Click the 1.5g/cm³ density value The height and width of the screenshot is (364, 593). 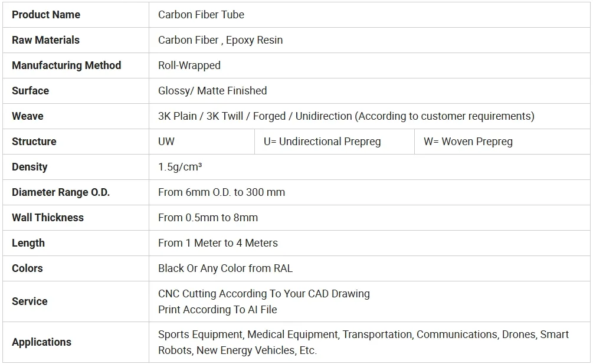[180, 167]
